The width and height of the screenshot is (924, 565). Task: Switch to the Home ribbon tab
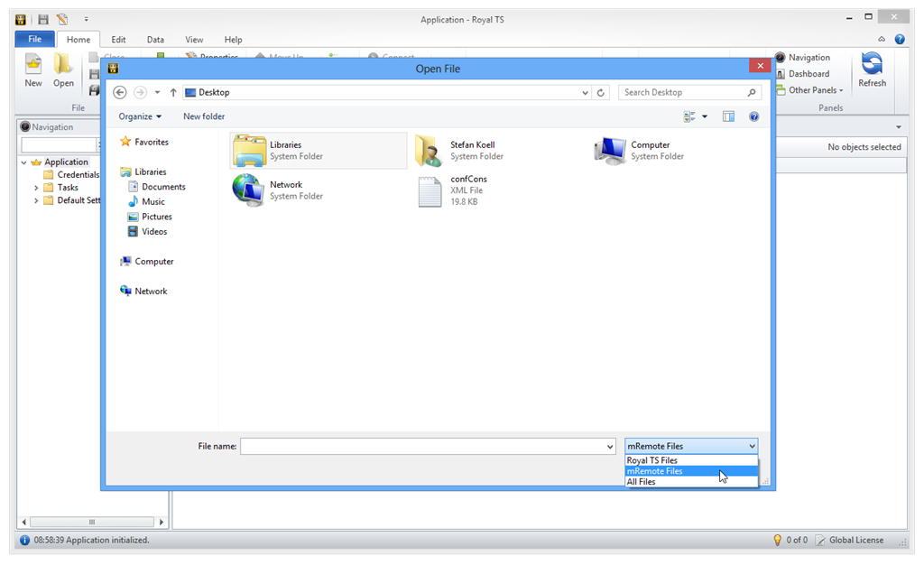[x=79, y=40]
